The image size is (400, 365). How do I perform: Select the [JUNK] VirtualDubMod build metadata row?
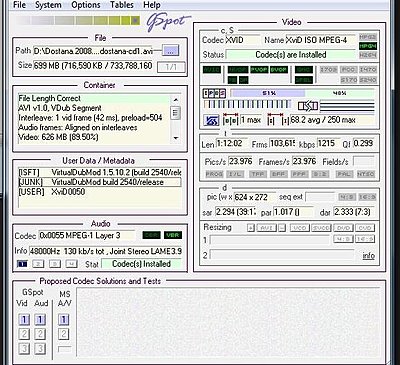(100, 182)
